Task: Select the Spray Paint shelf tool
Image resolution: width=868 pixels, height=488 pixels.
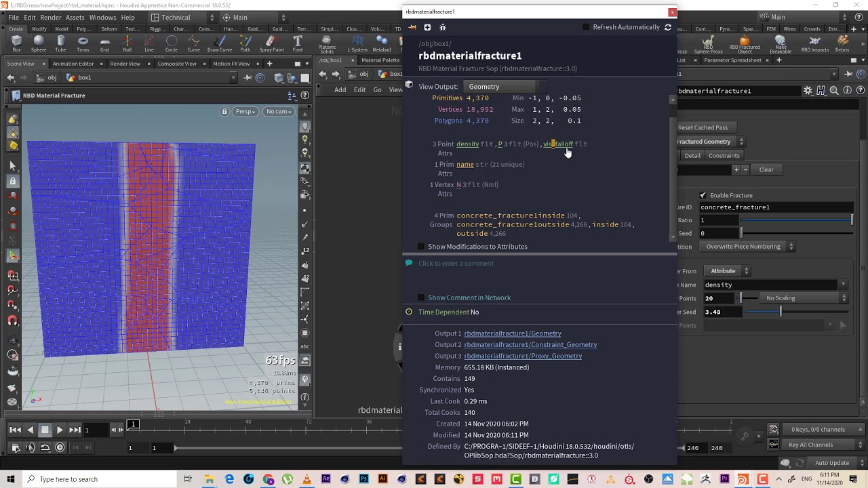Action: click(x=271, y=45)
